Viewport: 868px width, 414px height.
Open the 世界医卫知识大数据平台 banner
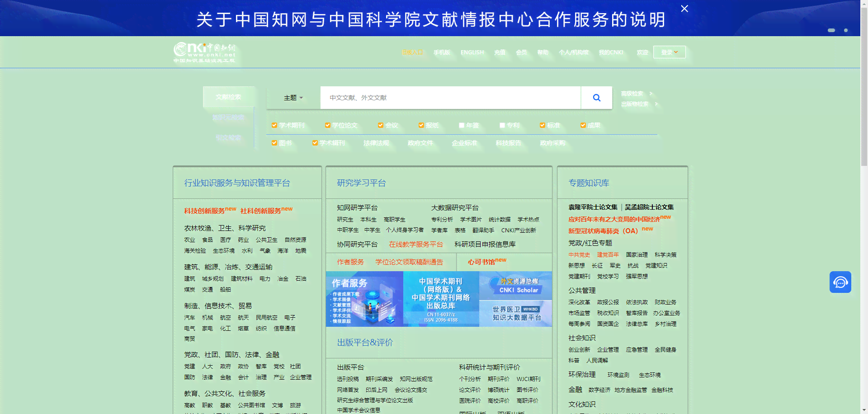click(516, 313)
